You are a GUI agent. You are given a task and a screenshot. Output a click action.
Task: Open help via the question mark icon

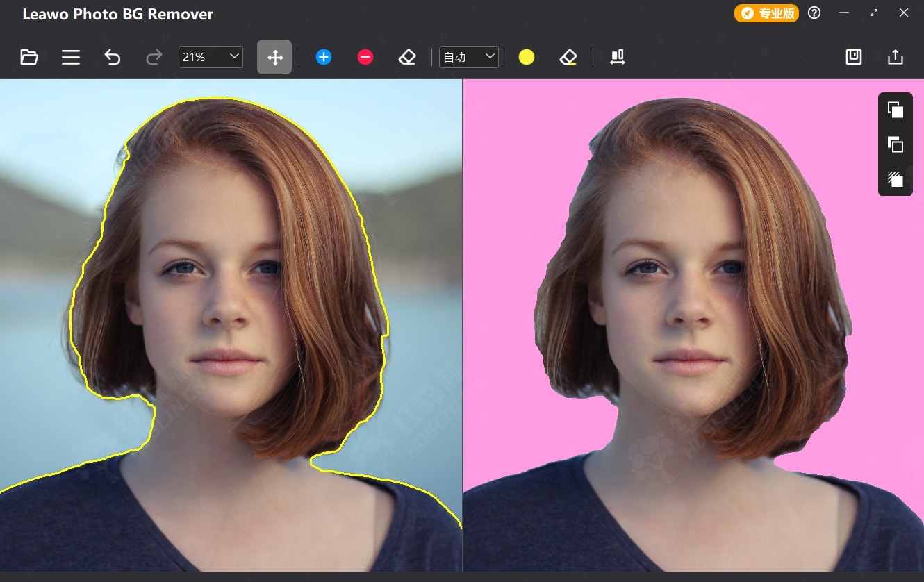[x=814, y=13]
